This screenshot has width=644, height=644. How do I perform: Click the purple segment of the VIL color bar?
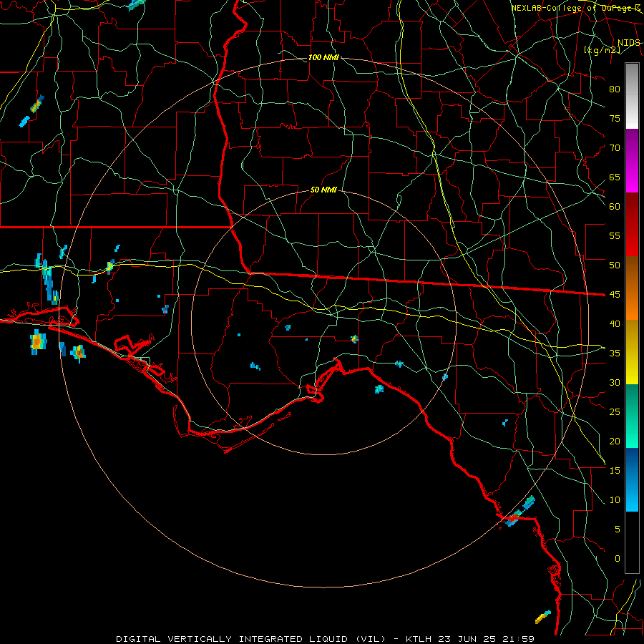coord(632,160)
